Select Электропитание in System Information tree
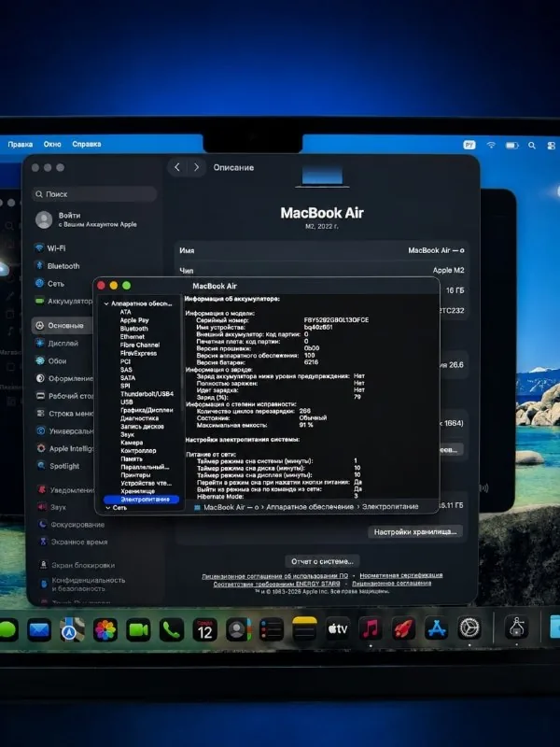The width and height of the screenshot is (560, 747). click(142, 500)
